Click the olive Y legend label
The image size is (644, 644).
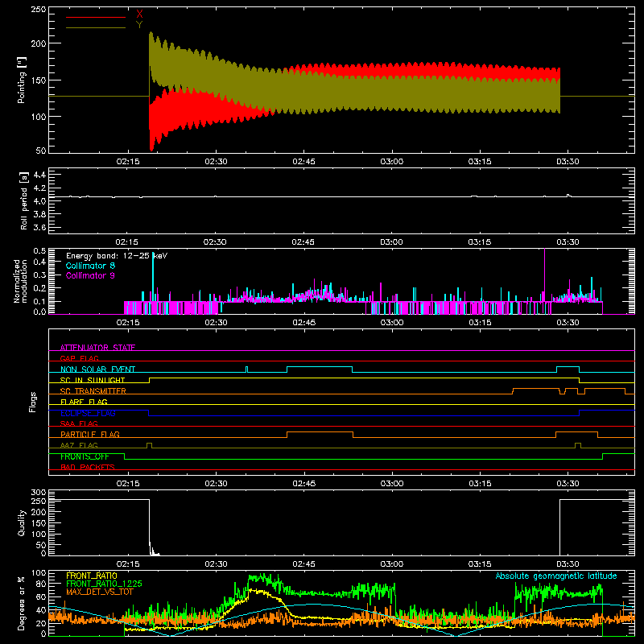pos(139,25)
